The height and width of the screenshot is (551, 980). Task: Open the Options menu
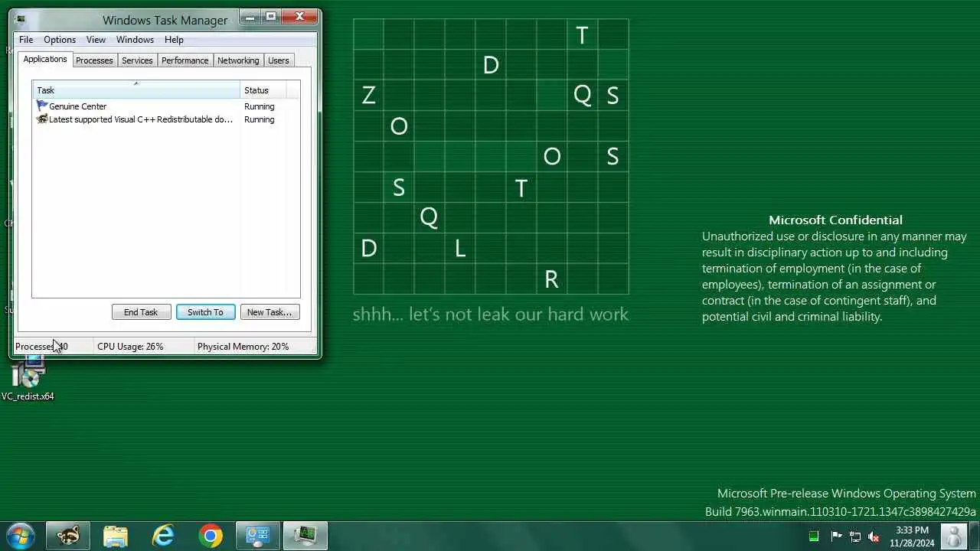click(x=60, y=40)
